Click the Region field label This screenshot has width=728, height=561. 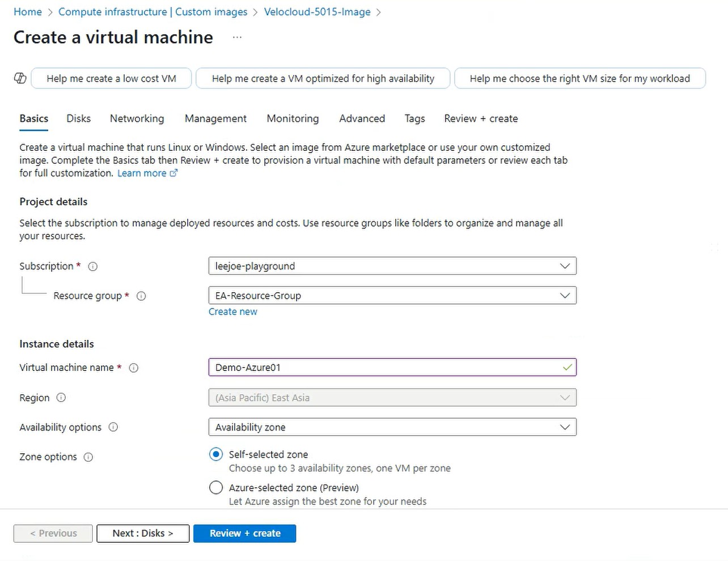tap(35, 398)
